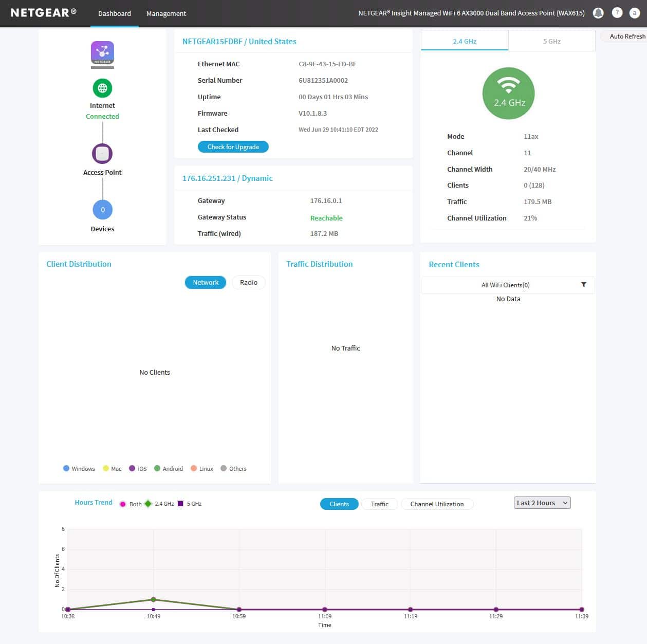The height and width of the screenshot is (644, 647).
Task: Click the NETGEAR Insight device icon
Action: [102, 54]
